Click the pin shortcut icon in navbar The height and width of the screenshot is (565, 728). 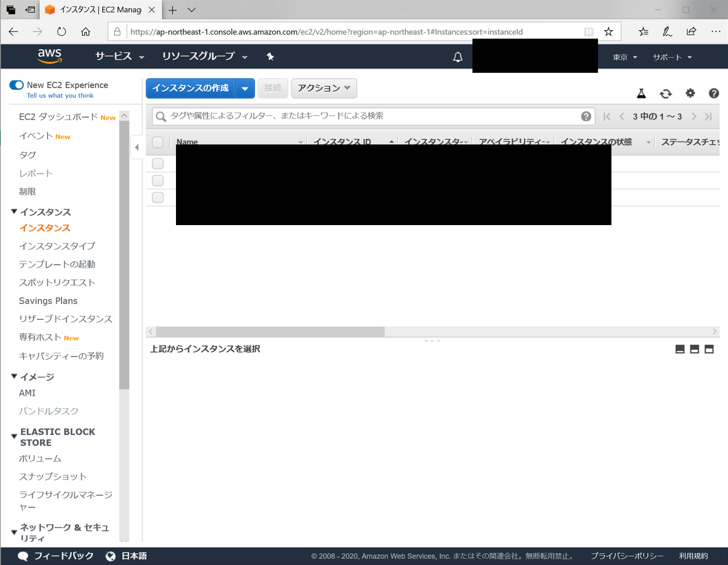point(270,57)
